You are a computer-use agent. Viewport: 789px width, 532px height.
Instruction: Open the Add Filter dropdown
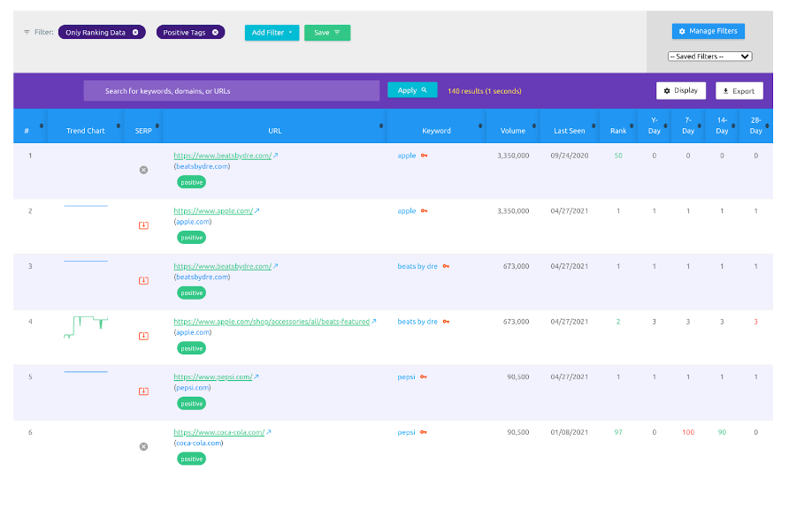[x=272, y=33]
